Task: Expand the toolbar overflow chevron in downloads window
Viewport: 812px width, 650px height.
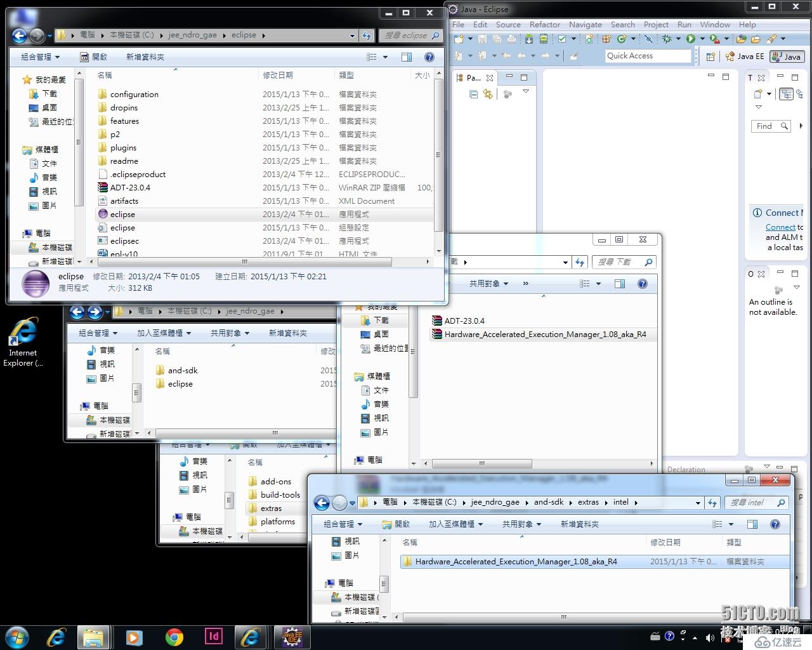Action: pyautogui.click(x=525, y=284)
